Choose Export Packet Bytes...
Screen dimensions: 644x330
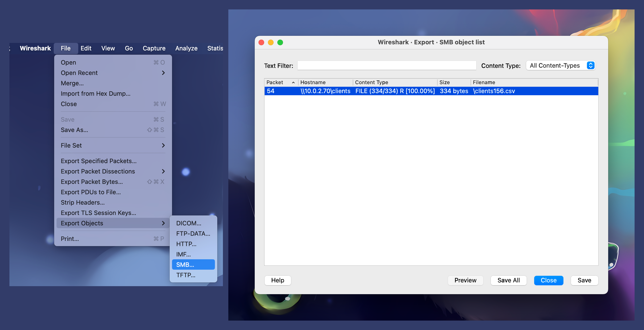(x=113, y=182)
